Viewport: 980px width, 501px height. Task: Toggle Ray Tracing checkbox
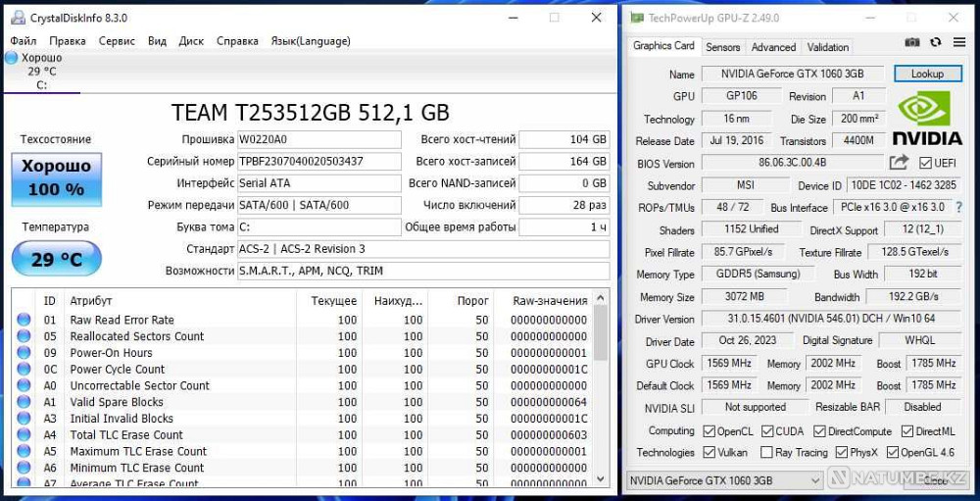[767, 452]
